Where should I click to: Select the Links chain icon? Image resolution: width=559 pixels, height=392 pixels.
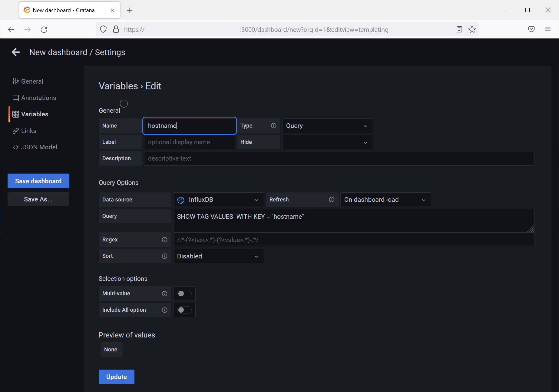[16, 131]
